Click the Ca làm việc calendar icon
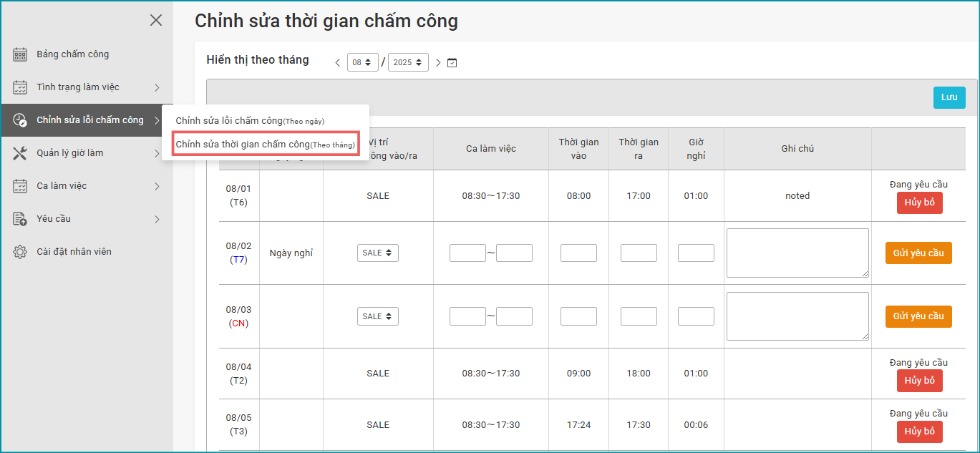 click(x=20, y=186)
